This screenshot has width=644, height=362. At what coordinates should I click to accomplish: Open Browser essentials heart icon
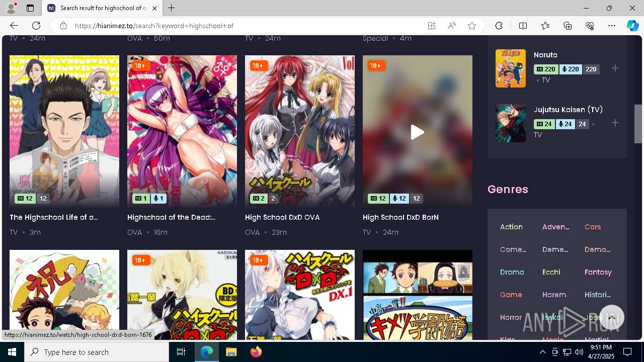(590, 26)
